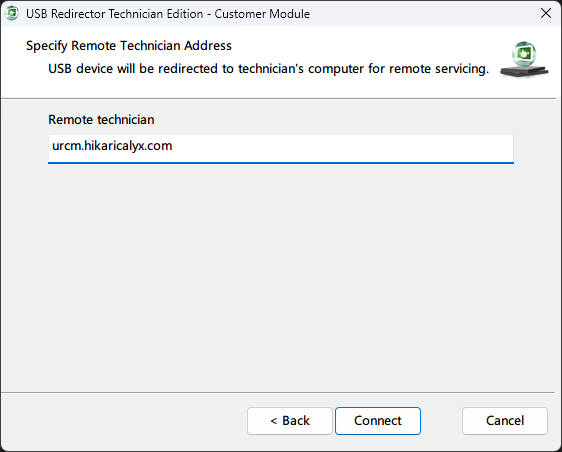This screenshot has width=562, height=452.
Task: Click empty white header area beside the heading
Action: 358,46
